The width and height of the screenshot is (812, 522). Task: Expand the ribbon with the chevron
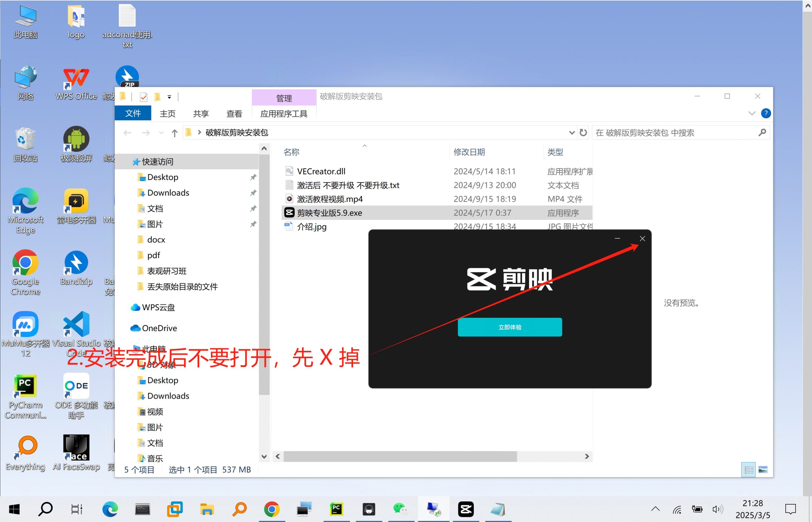tap(752, 113)
